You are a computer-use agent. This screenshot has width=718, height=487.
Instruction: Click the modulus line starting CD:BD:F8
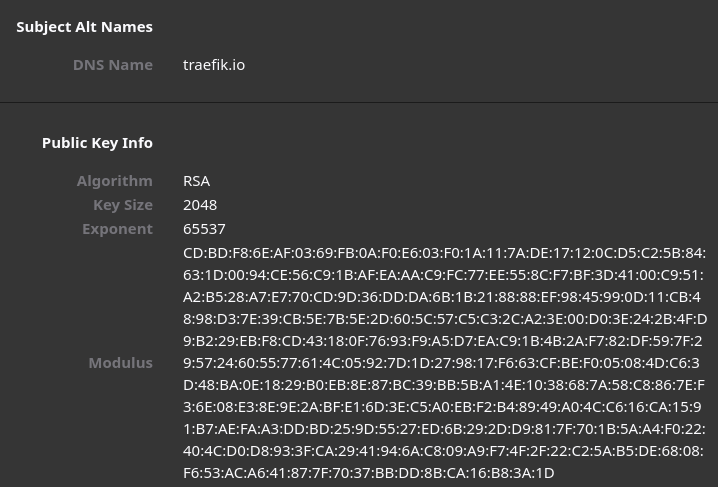point(444,253)
